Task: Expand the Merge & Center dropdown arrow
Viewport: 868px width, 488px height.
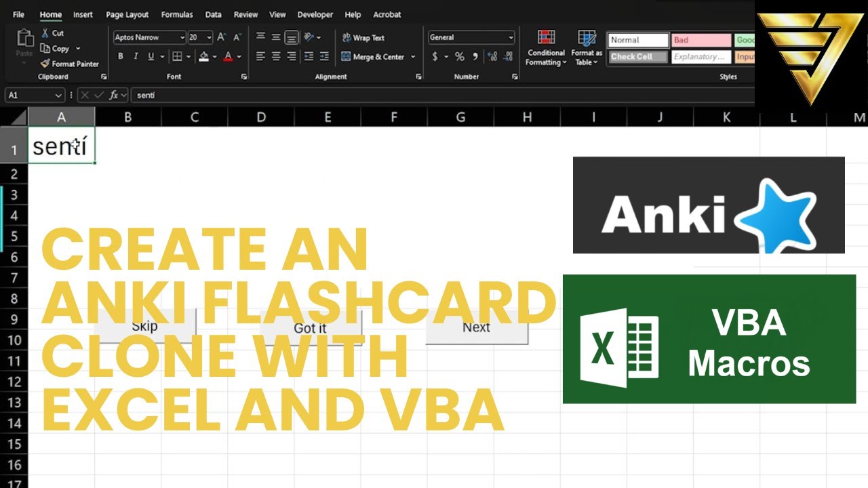Action: click(413, 57)
